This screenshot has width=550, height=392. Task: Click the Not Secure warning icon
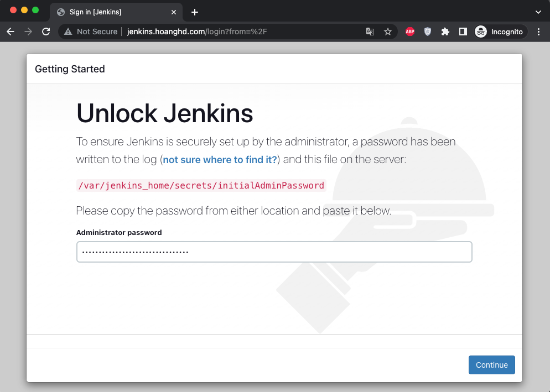pos(68,32)
